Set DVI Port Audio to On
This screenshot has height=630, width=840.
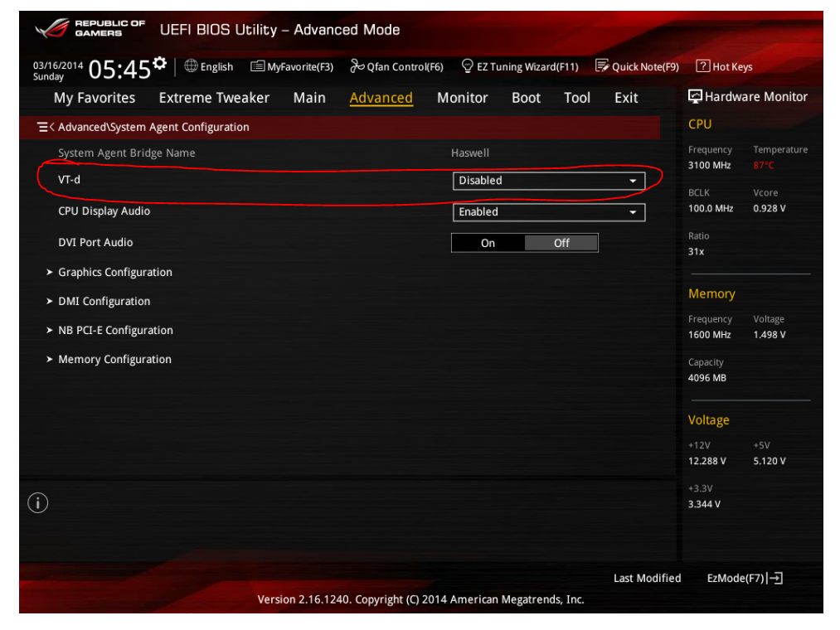click(x=488, y=243)
